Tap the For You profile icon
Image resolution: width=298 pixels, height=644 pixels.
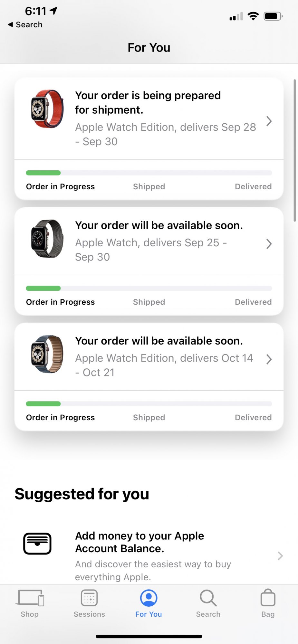click(x=149, y=598)
